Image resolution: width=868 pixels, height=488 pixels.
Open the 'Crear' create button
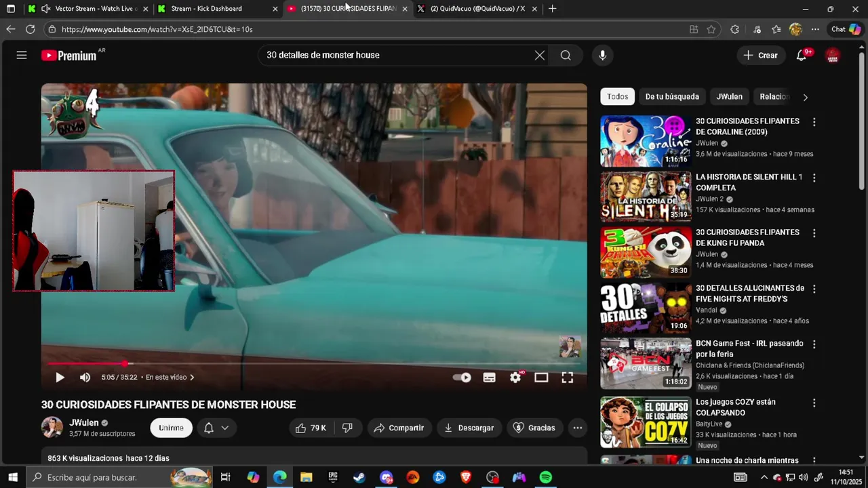(761, 56)
